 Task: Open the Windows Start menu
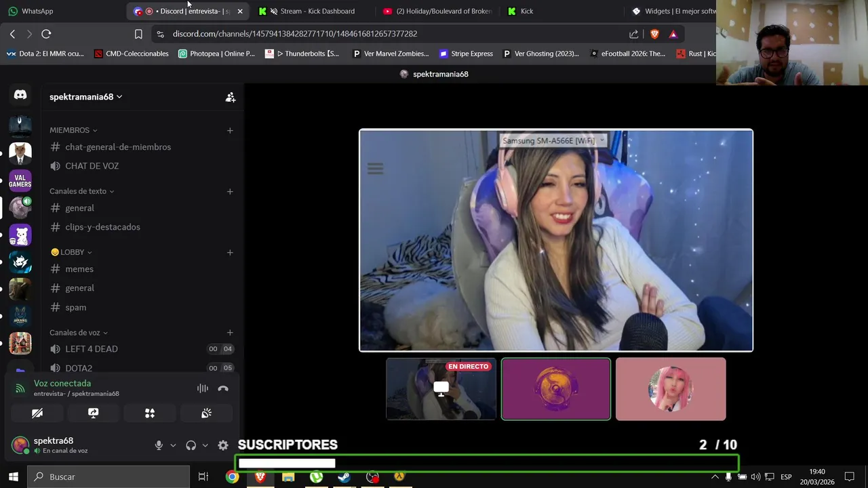click(x=14, y=476)
